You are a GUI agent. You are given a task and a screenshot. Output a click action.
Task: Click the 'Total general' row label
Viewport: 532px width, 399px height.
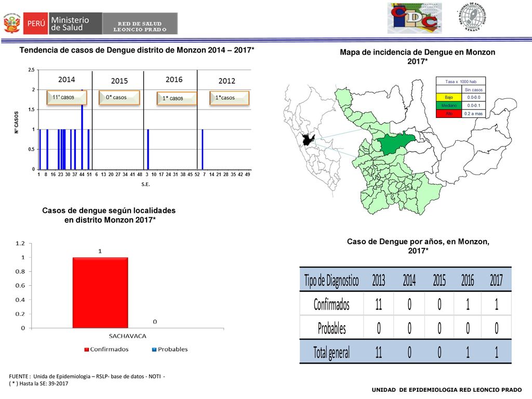[x=331, y=352]
